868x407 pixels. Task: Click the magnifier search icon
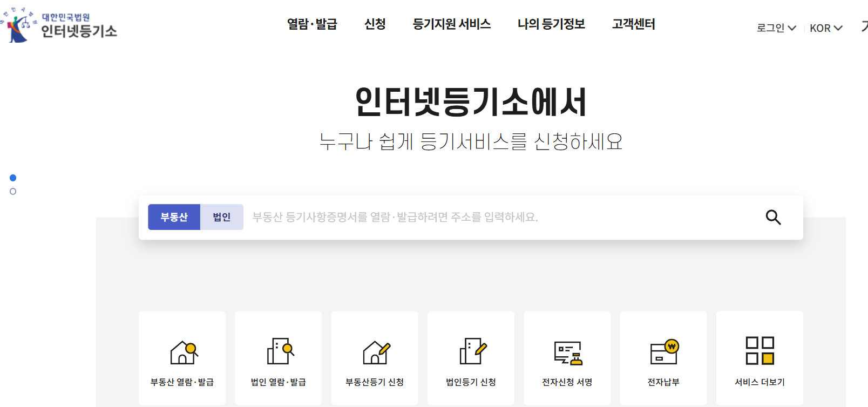pos(773,217)
